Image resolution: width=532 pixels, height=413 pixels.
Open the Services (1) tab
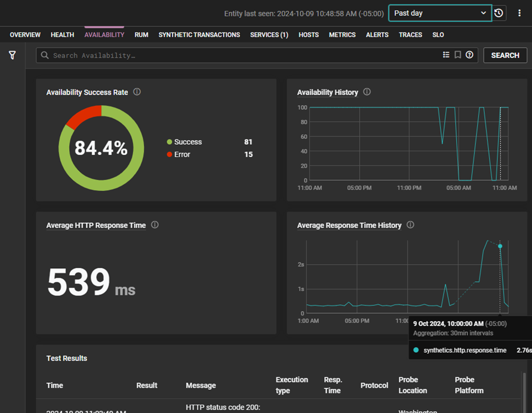coord(269,35)
